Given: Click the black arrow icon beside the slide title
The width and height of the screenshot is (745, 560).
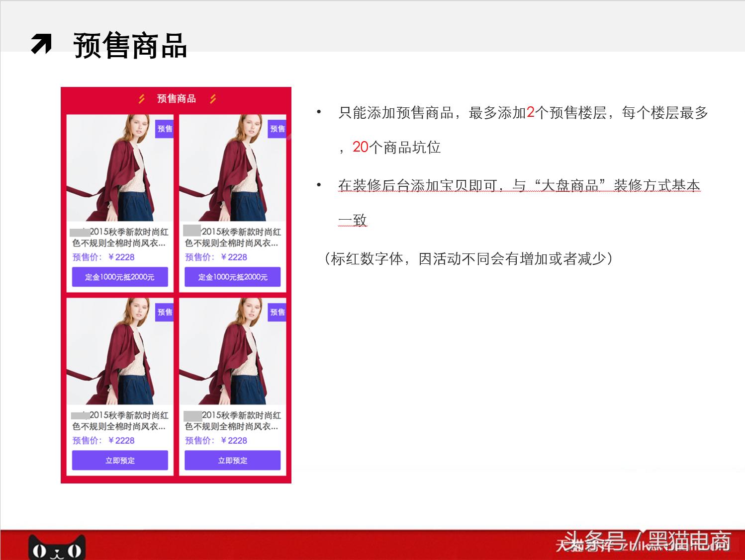Looking at the screenshot, I should (x=42, y=44).
